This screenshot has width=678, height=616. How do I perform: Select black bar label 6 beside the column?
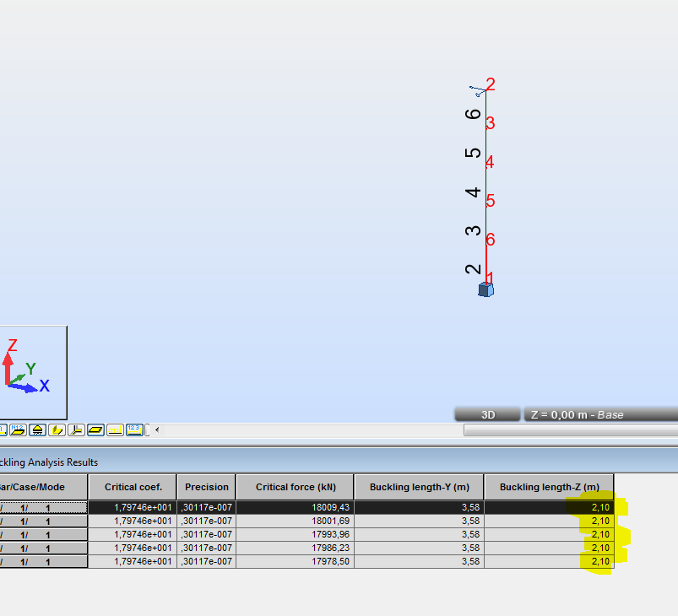pyautogui.click(x=473, y=114)
